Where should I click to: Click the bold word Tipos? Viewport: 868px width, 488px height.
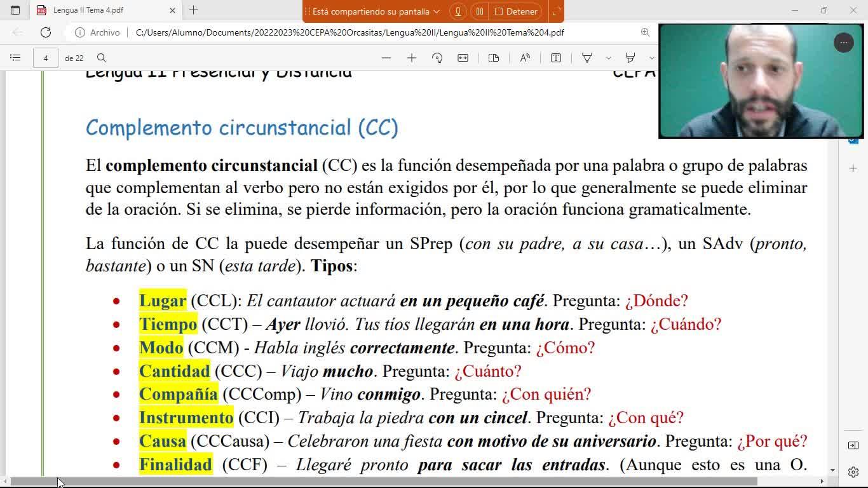click(332, 266)
